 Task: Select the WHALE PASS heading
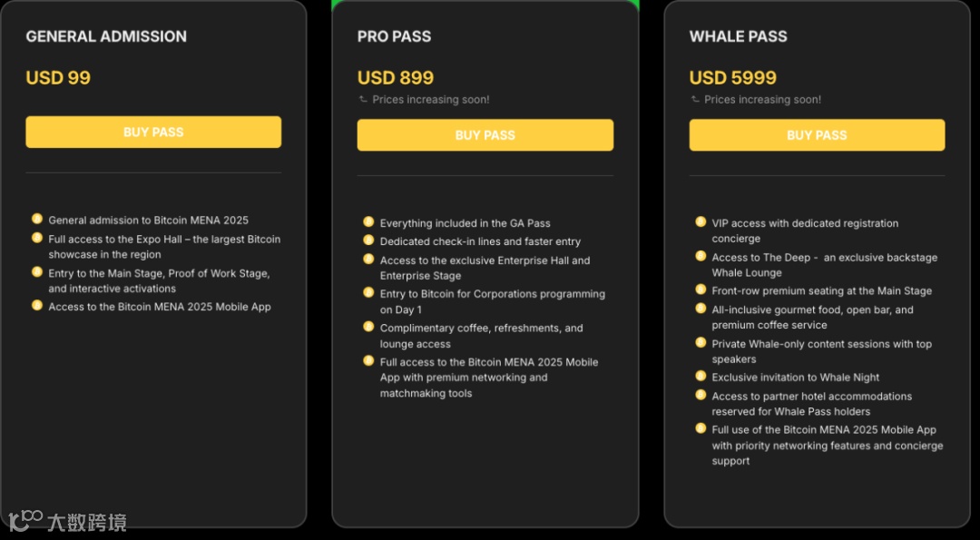[x=738, y=37]
